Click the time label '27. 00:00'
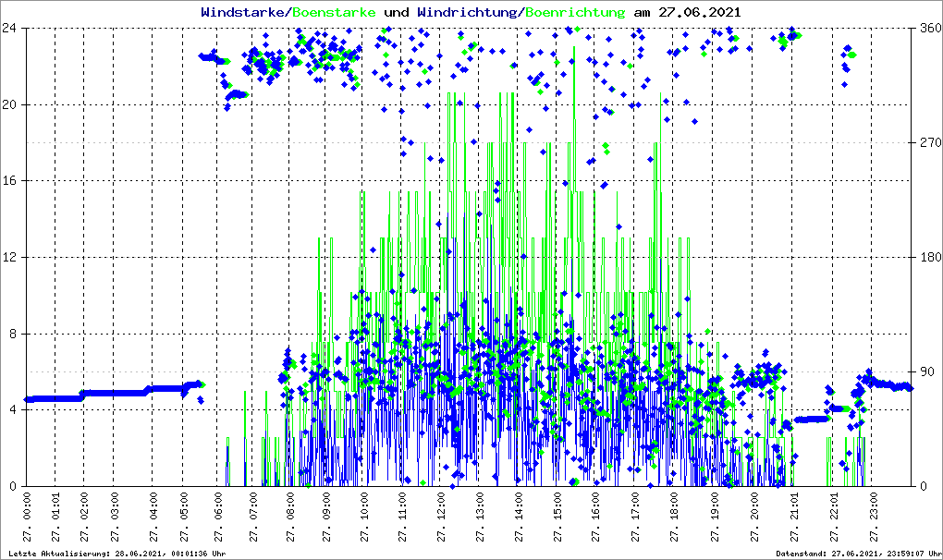The image size is (943, 560). click(x=27, y=517)
